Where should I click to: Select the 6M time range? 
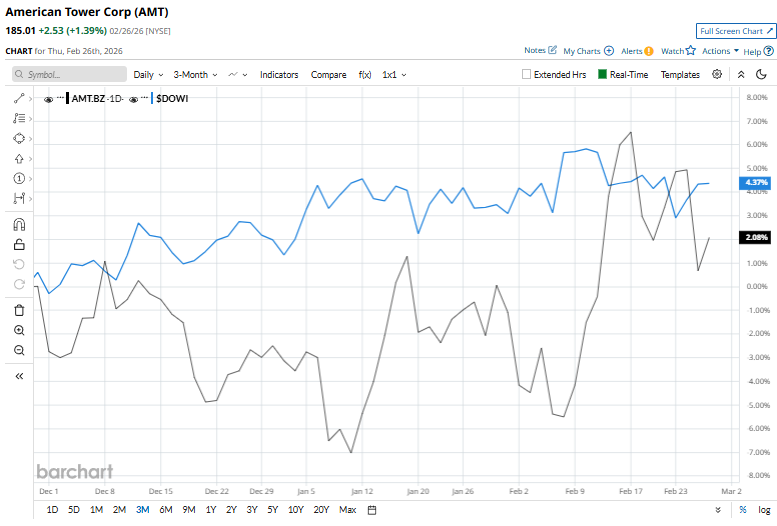[165, 510]
